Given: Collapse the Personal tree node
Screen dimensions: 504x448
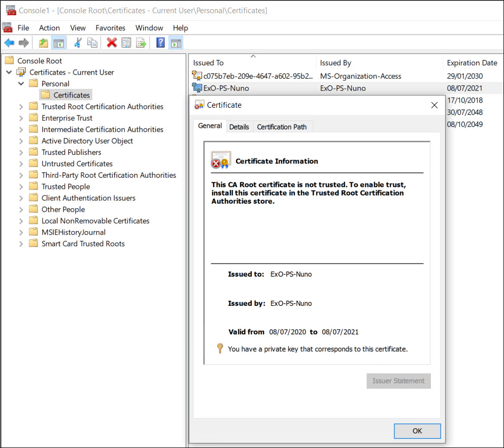Looking at the screenshot, I should pos(21,84).
